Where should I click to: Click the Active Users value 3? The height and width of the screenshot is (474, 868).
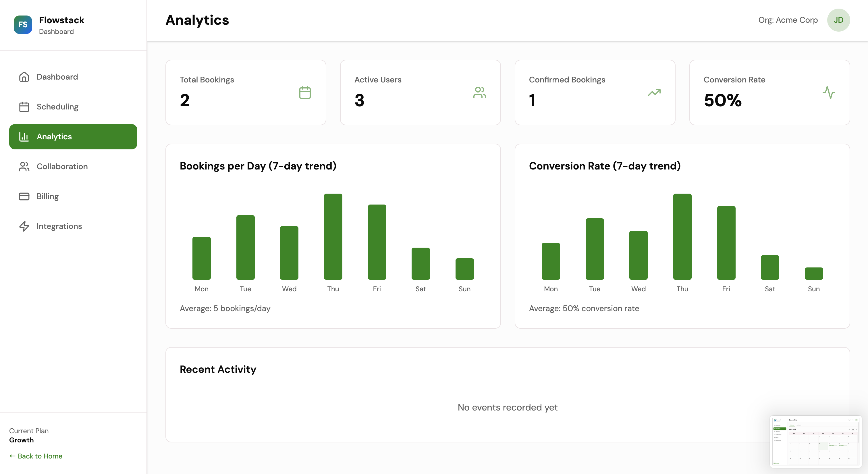click(x=359, y=100)
